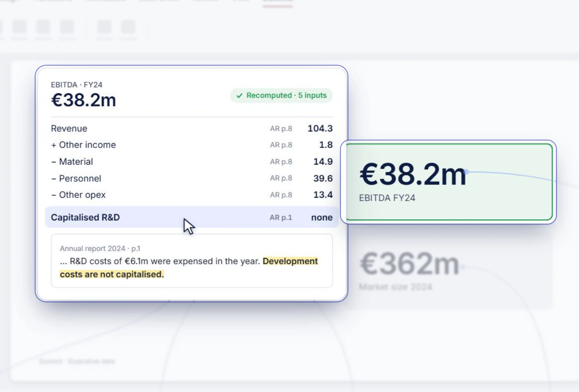Open AR p.8 source for Personnel
The height and width of the screenshot is (392, 579).
(281, 178)
